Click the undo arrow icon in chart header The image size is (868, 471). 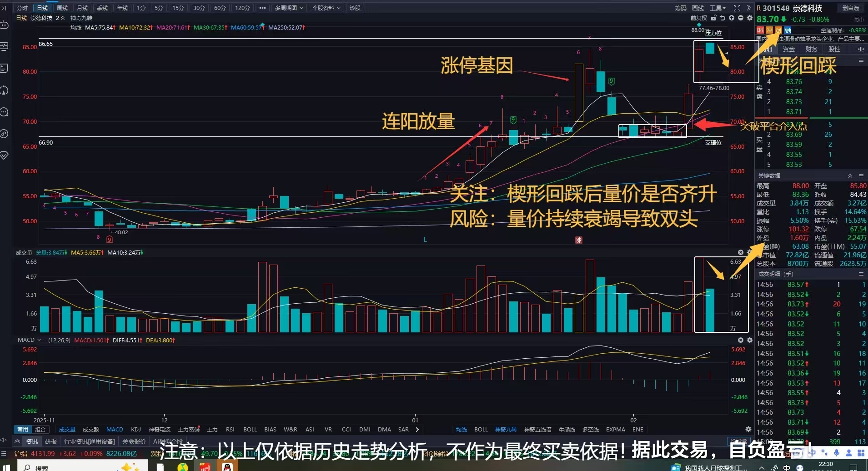pyautogui.click(x=722, y=18)
